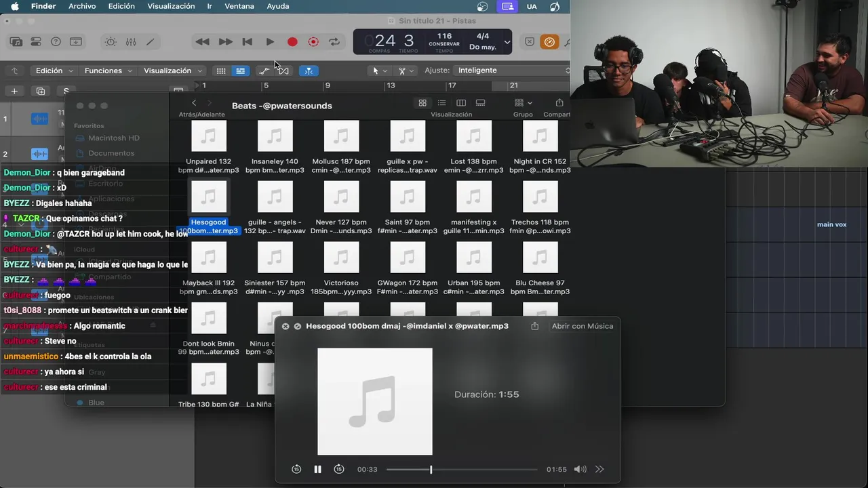
Task: Open the pointer tool dropdown
Action: 380,70
